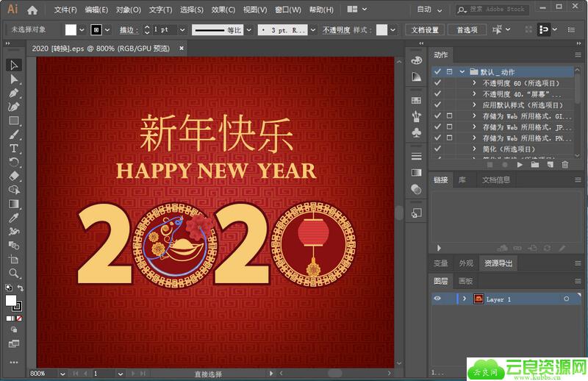Viewport: 588px width, 381px height.
Task: Toggle checkmark for 不透明度 40 action
Action: [437, 93]
